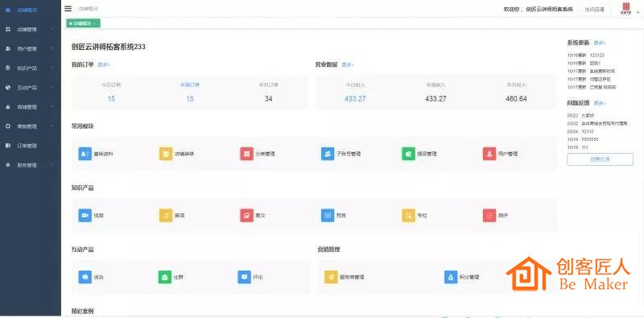644x318 pixels.
Task: Open the yellow 音频 music note icon
Action: click(x=166, y=215)
